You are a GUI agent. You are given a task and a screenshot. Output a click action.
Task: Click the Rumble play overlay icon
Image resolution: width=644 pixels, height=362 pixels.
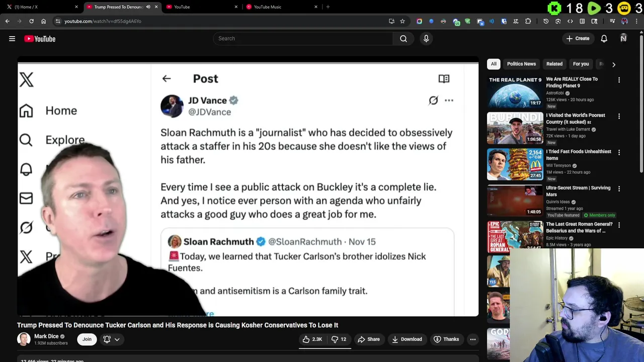tap(594, 9)
